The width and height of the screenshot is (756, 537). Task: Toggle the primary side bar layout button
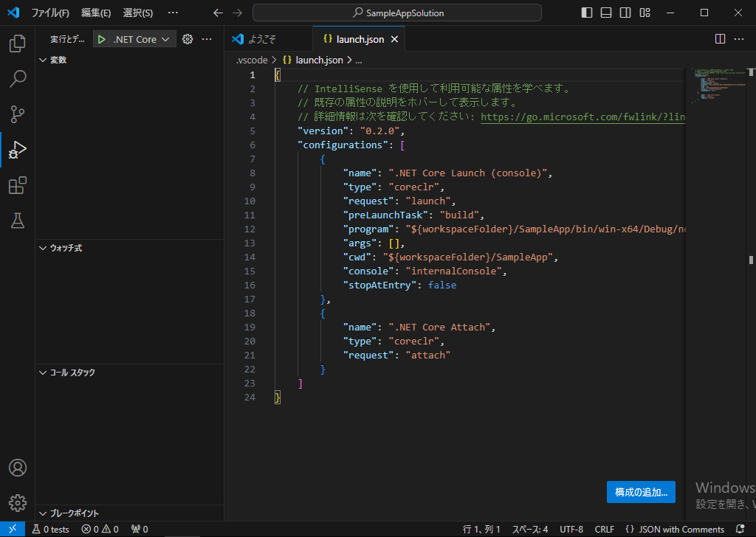(587, 13)
